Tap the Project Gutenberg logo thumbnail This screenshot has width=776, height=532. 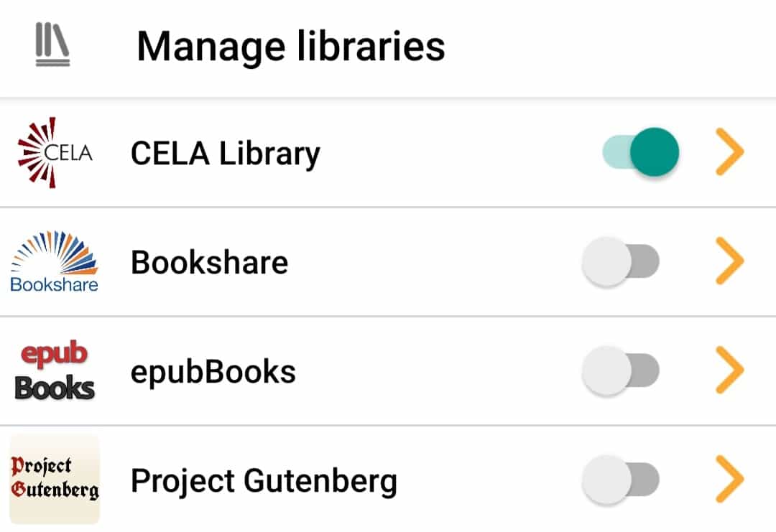click(x=55, y=479)
